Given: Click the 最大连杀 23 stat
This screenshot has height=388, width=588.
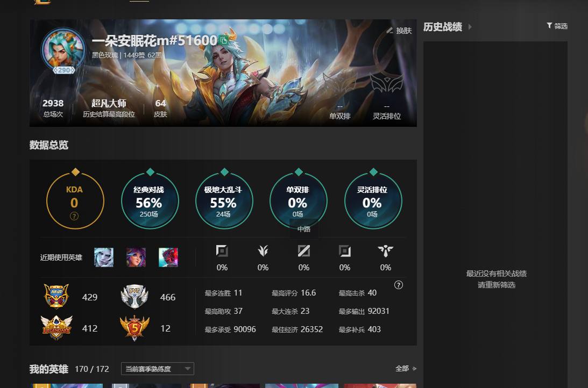Looking at the screenshot, I should click(291, 311).
